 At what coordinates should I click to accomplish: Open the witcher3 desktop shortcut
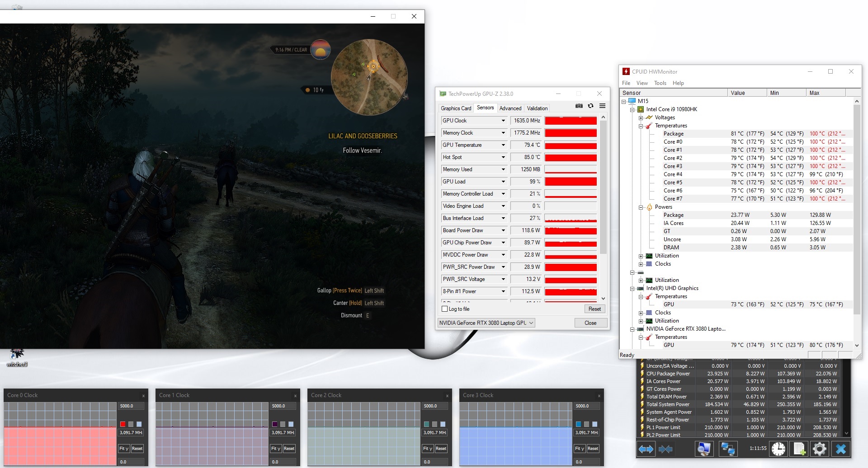[17, 357]
